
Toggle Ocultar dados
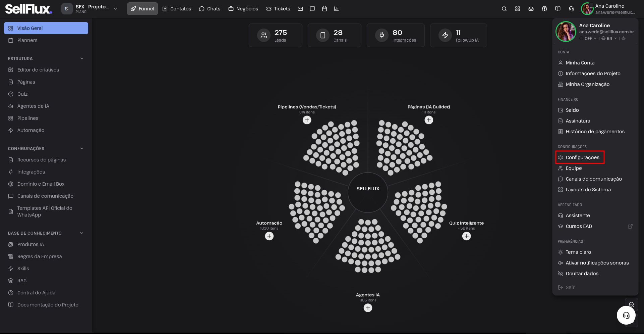(595, 274)
